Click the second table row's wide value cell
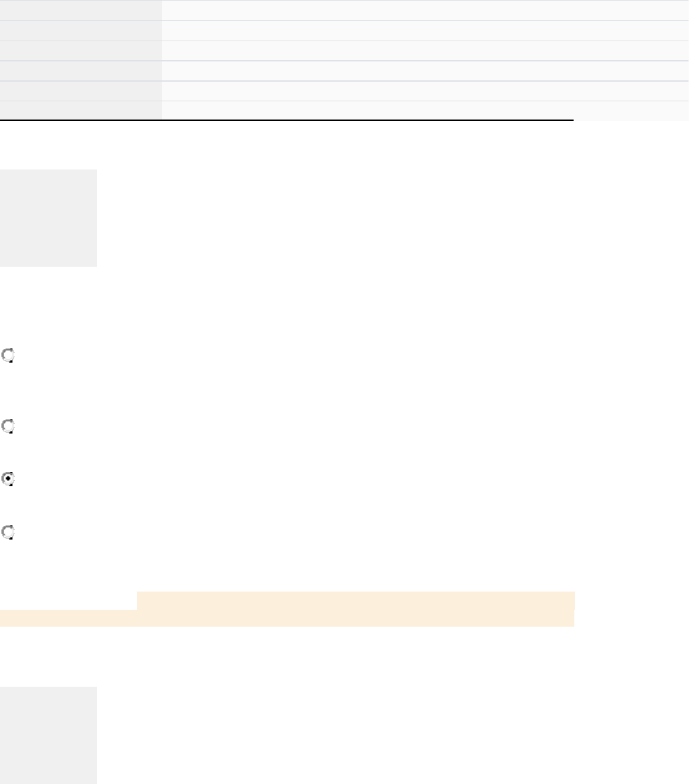Screen dimensions: 689x784 [x=425, y=30]
